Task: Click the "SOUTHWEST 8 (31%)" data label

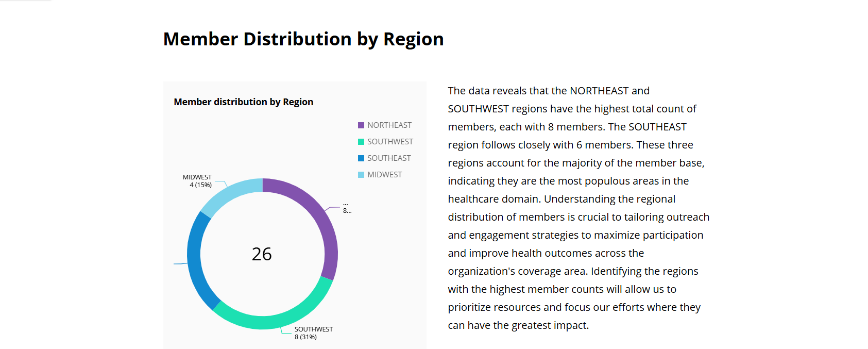Action: 313,333
